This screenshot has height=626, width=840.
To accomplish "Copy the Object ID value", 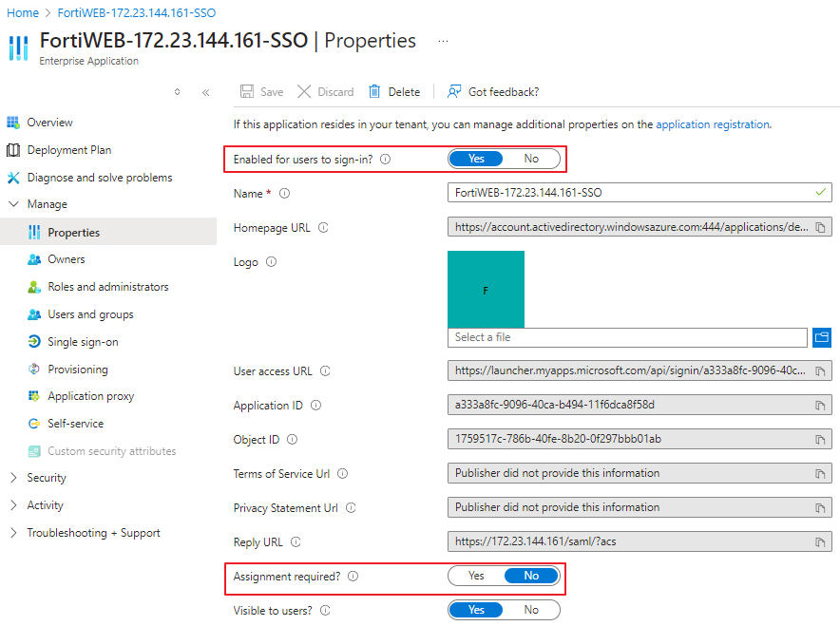I will pyautogui.click(x=820, y=439).
